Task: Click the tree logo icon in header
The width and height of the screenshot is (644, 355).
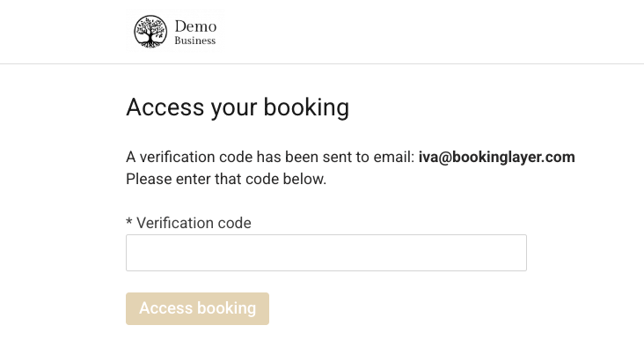Action: click(x=150, y=32)
